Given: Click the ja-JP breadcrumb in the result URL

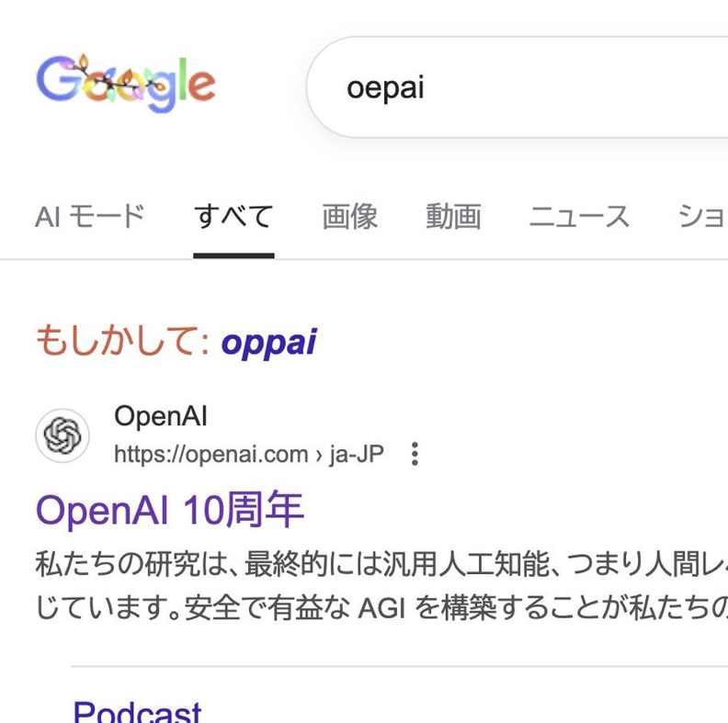Looking at the screenshot, I should (x=357, y=454).
